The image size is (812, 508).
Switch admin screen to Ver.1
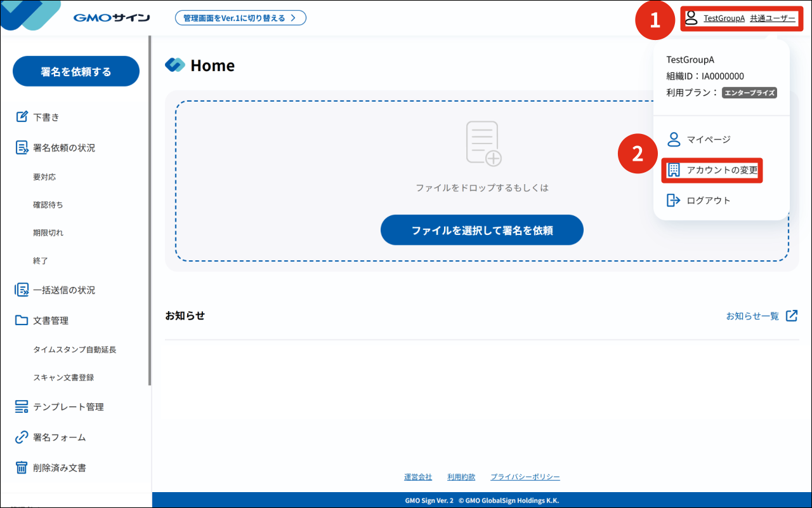[x=240, y=18]
